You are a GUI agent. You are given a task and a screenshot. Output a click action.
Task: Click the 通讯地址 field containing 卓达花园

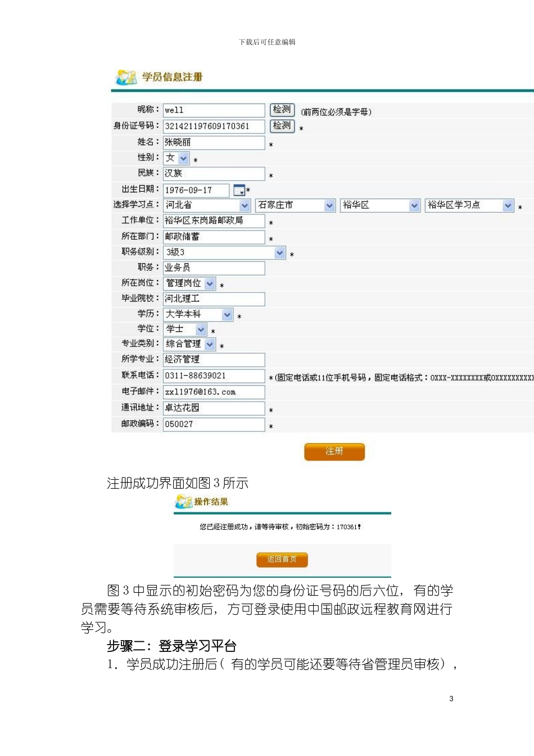(x=214, y=408)
